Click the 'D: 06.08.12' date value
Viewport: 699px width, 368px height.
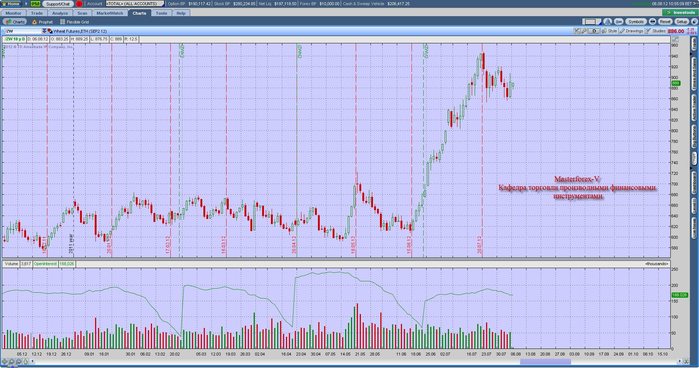point(38,39)
